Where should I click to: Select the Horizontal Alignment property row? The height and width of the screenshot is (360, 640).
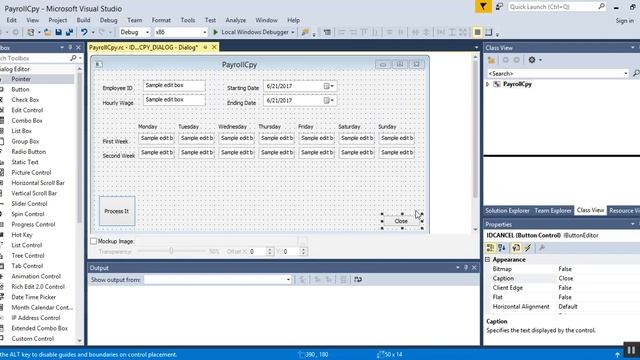[562, 307]
